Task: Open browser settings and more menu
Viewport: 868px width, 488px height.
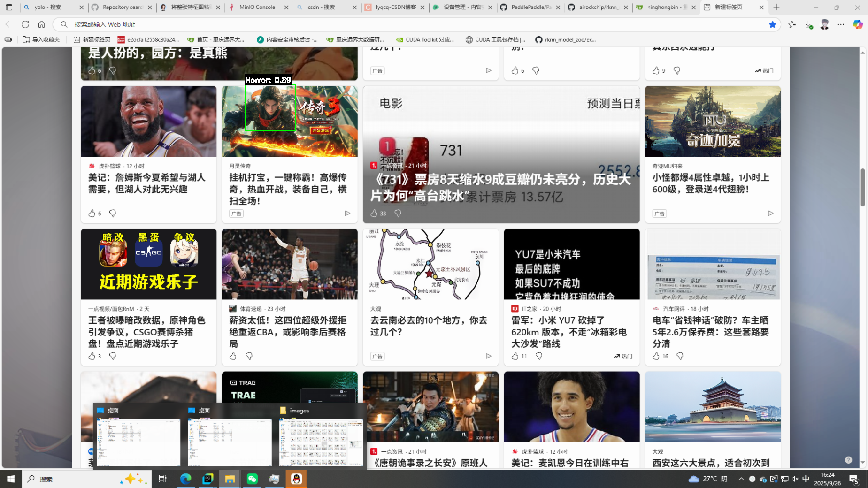Action: click(841, 24)
